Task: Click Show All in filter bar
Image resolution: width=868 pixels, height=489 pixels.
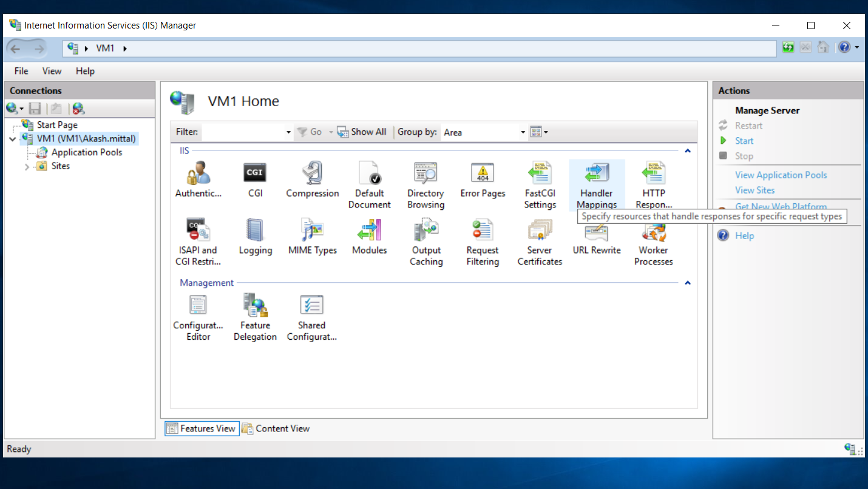Action: [361, 132]
